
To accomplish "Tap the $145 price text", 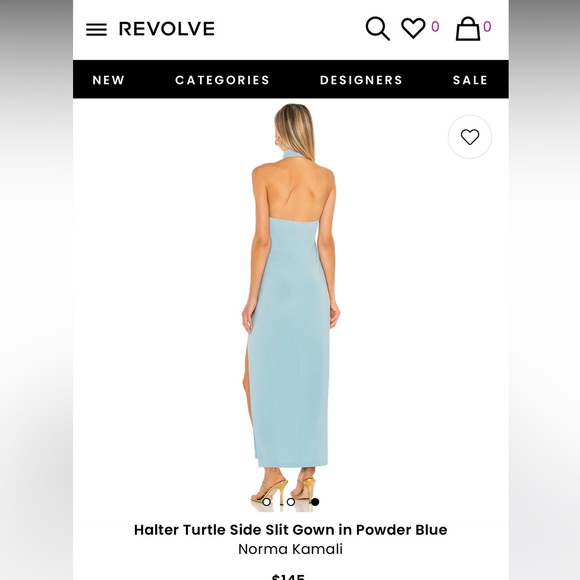I will pos(288,576).
